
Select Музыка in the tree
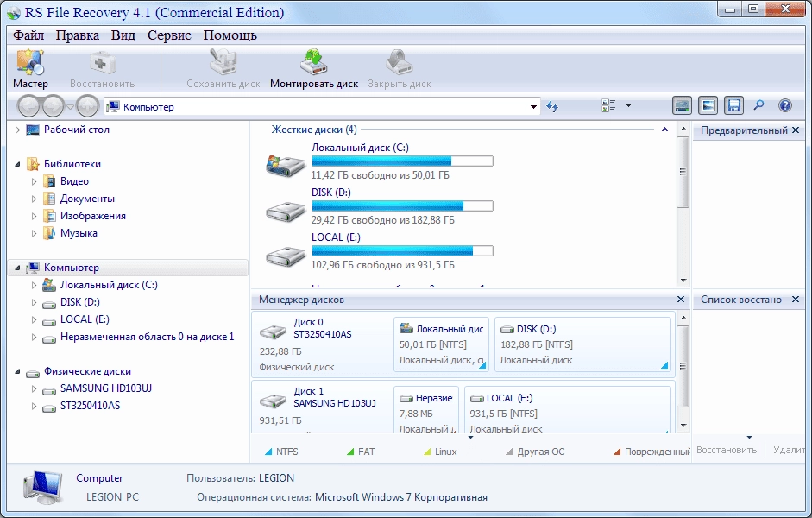(x=79, y=233)
